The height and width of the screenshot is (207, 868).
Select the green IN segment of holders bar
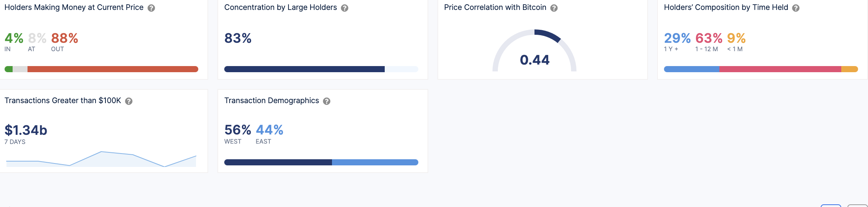pyautogui.click(x=8, y=69)
